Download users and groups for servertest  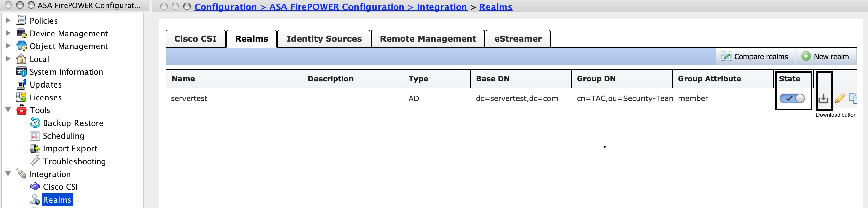click(x=823, y=98)
